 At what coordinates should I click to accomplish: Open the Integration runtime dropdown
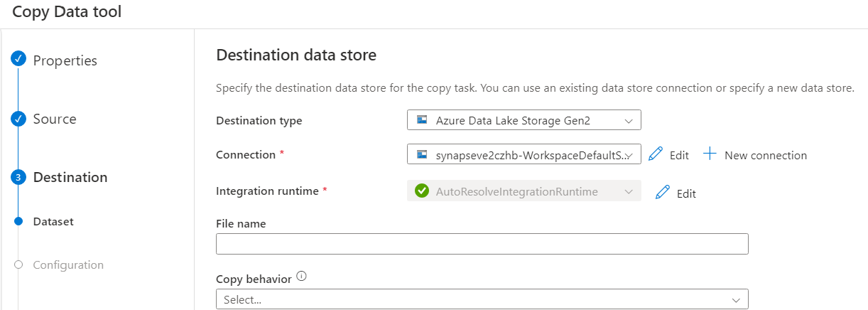(524, 191)
